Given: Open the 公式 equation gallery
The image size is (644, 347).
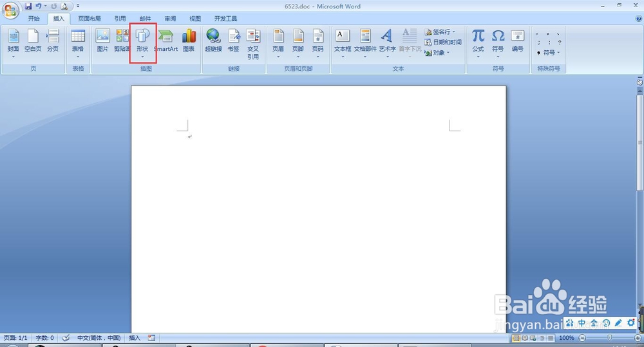Looking at the screenshot, I should (478, 43).
